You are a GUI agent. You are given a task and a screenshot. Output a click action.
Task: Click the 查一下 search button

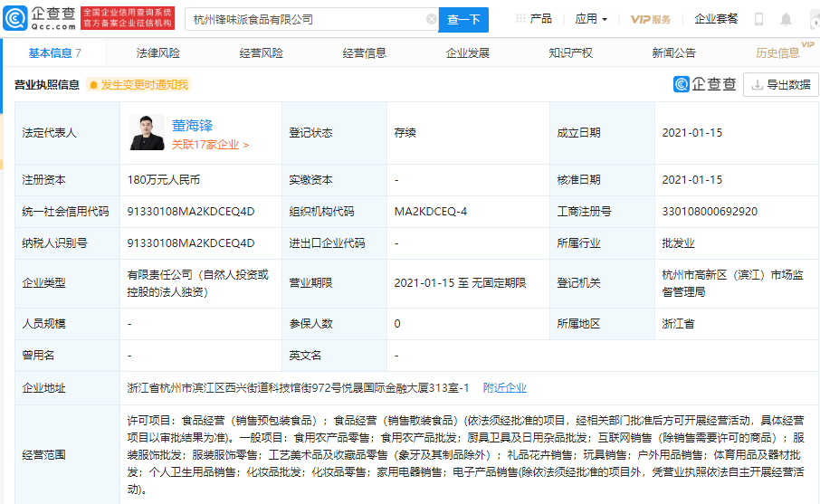click(463, 19)
